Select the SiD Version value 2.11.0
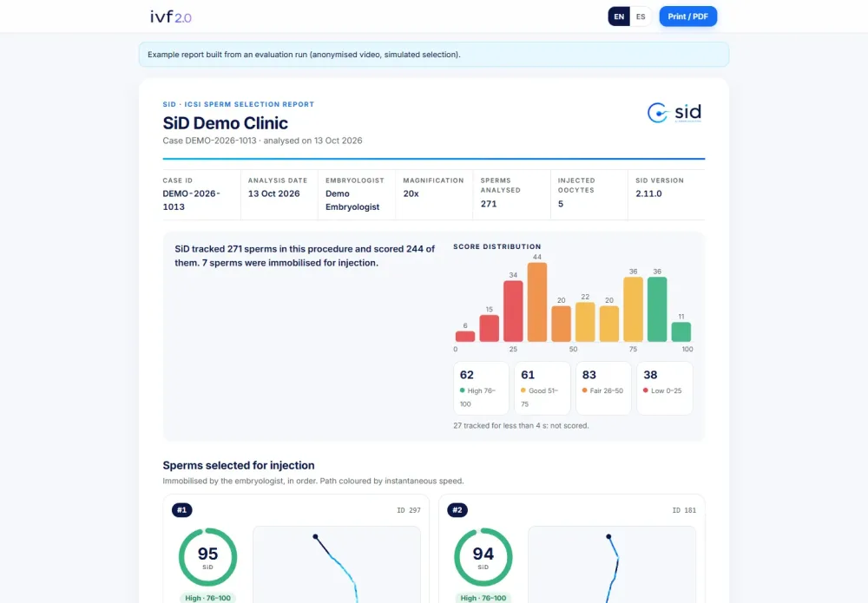868x603 pixels. [648, 193]
